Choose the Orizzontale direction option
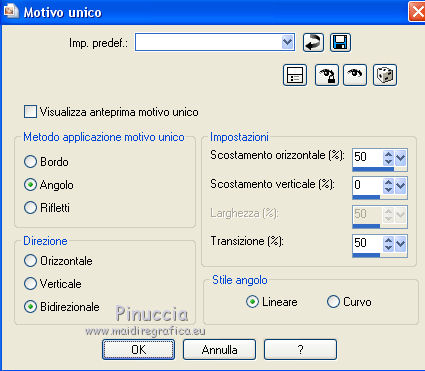Image resolution: width=425 pixels, height=371 pixels. (x=30, y=261)
